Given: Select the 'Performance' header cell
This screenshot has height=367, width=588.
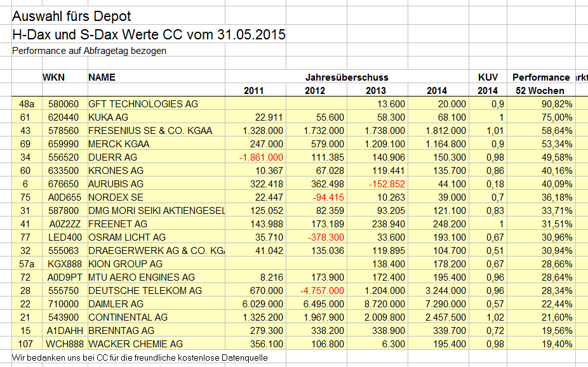Looking at the screenshot, I should 541,77.
